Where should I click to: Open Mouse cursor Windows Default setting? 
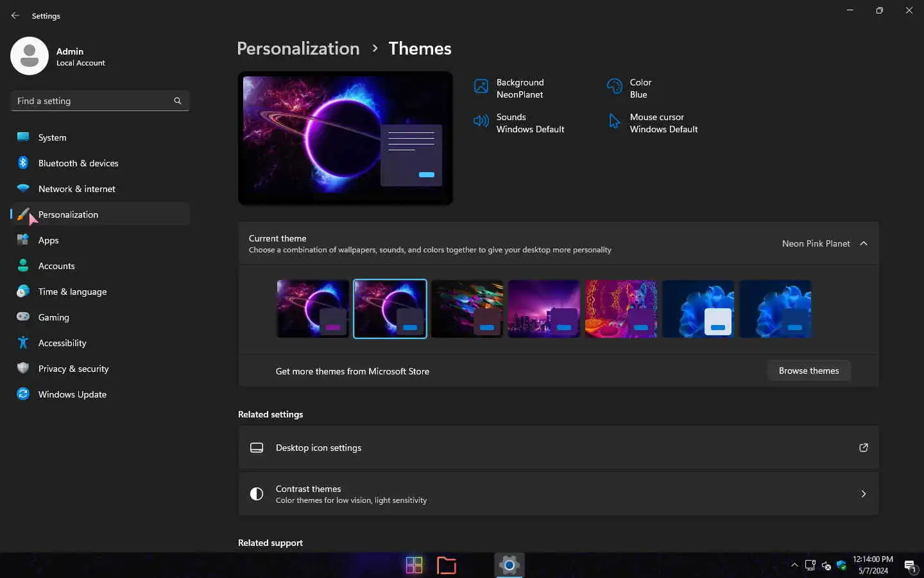[653, 123]
